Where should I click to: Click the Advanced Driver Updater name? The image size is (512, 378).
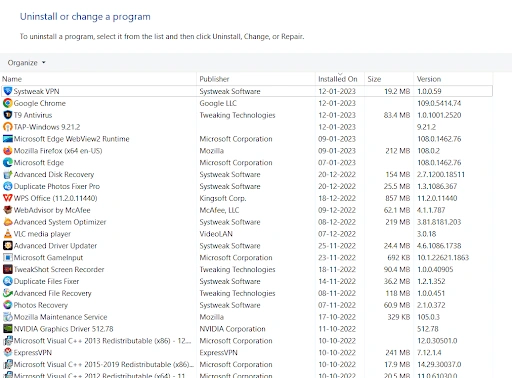point(55,246)
